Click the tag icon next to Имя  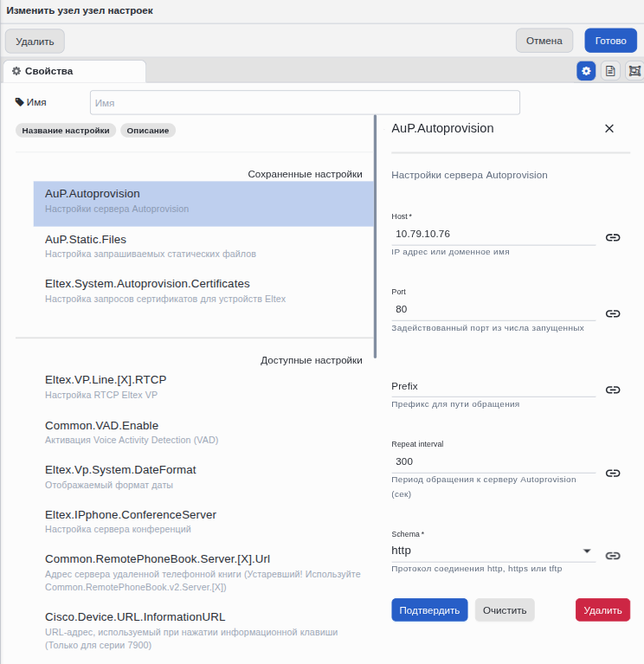point(20,102)
